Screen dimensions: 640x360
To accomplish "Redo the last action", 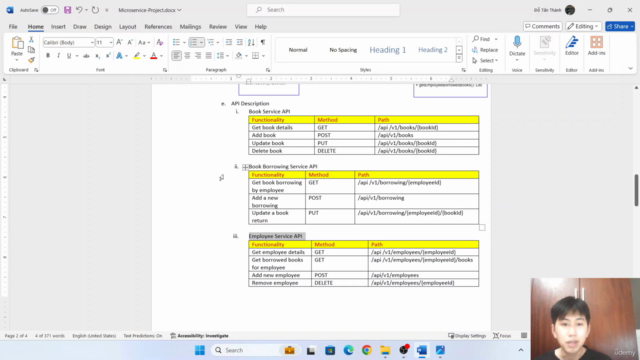I will point(95,10).
